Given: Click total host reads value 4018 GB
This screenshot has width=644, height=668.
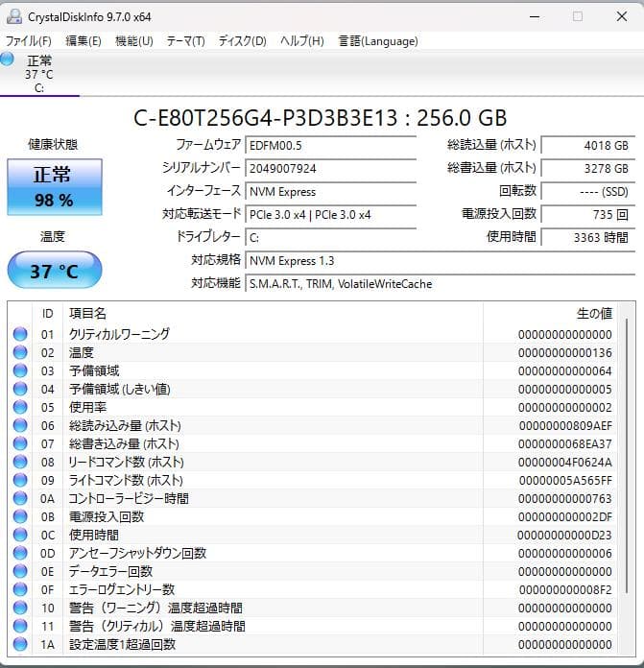Looking at the screenshot, I should (x=587, y=145).
